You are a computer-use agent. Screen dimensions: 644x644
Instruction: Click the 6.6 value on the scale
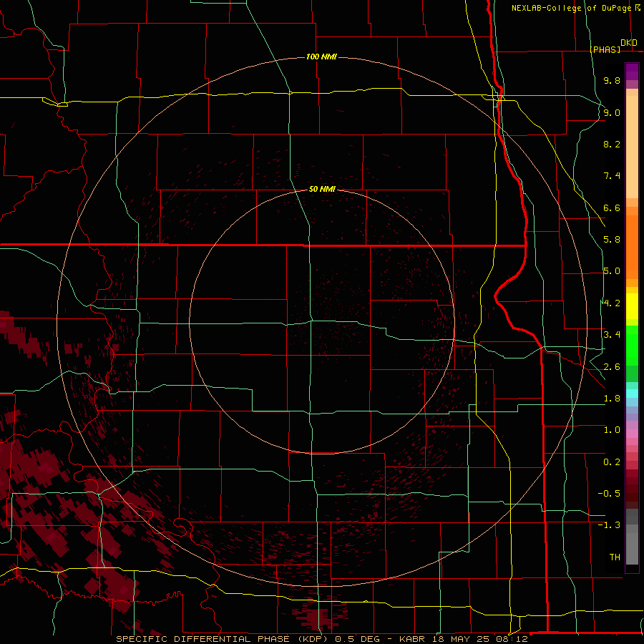coord(612,208)
